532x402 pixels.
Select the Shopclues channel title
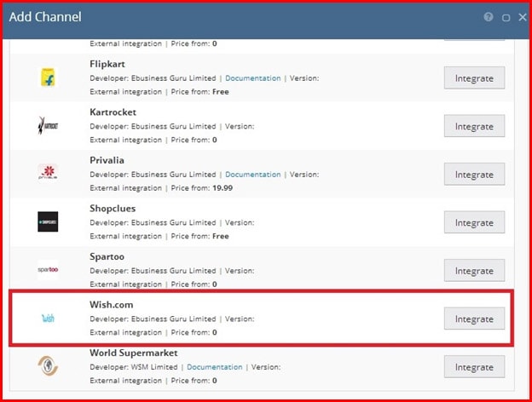pos(113,209)
